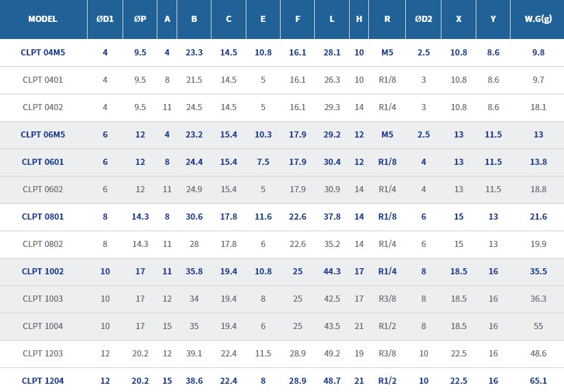Select the ØD1 column header
564x392 pixels.
coord(105,19)
